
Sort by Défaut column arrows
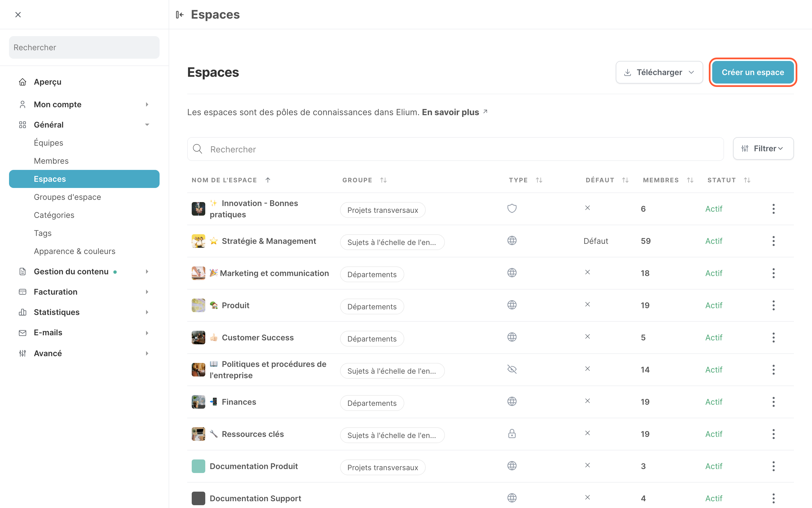[625, 180]
